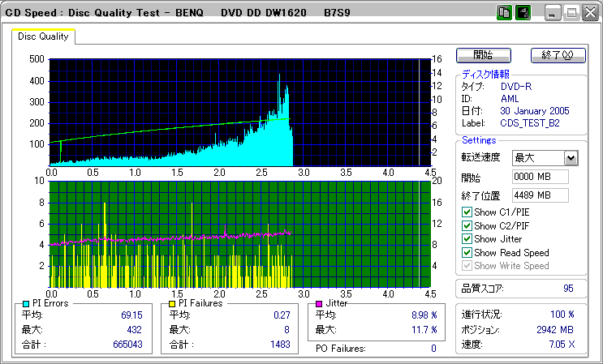Image resolution: width=603 pixels, height=364 pixels.
Task: Toggle the Show Jitter checkbox
Action: point(467,239)
